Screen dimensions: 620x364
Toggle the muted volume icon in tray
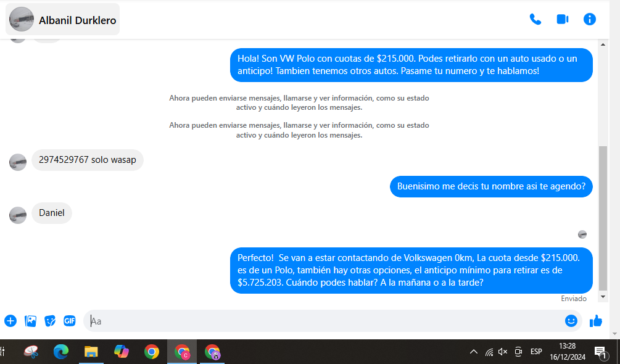503,352
